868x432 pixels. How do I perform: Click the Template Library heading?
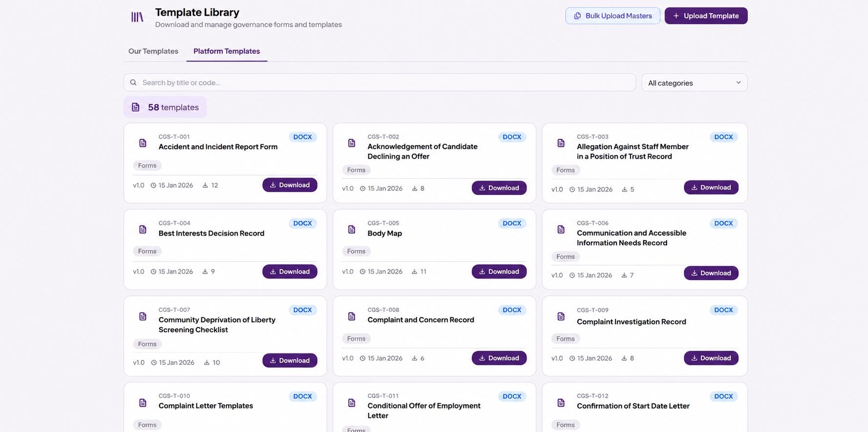click(x=197, y=12)
